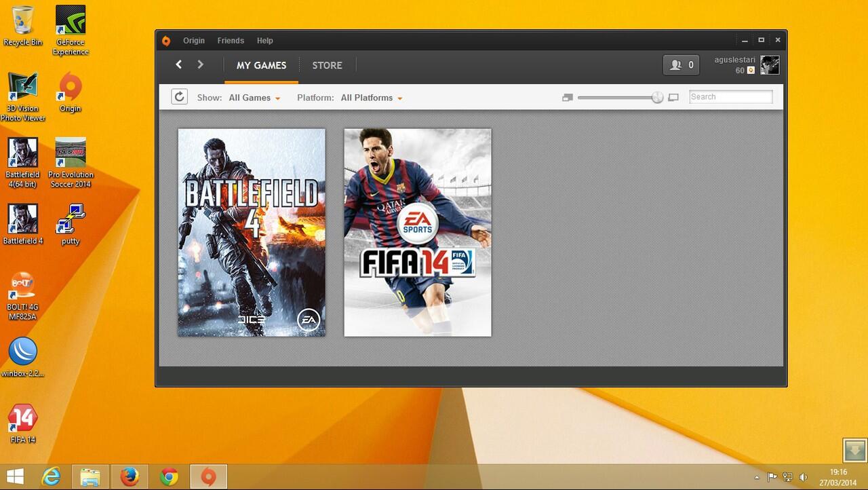Switch to STORE tab

tap(327, 66)
